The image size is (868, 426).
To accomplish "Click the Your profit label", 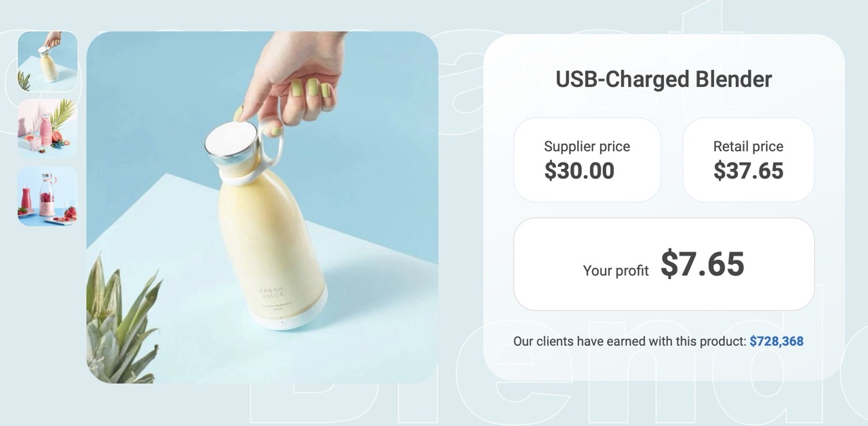I will 616,271.
